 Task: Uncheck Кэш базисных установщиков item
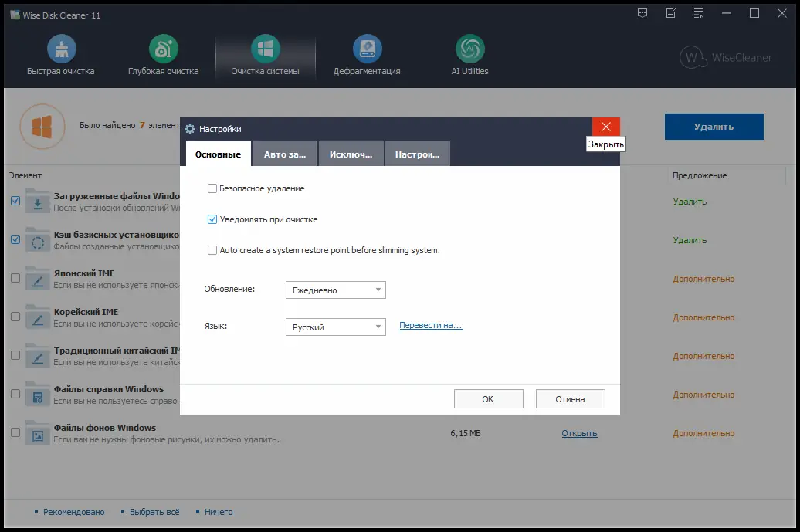tap(15, 239)
